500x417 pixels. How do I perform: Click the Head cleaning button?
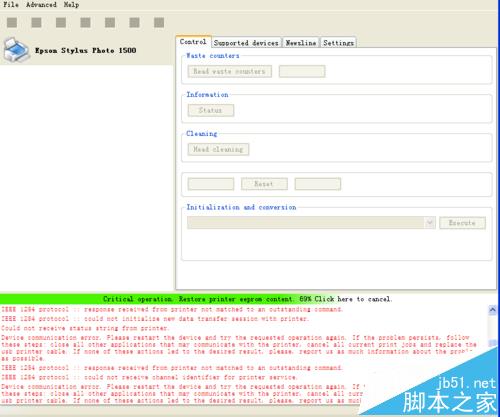218,149
